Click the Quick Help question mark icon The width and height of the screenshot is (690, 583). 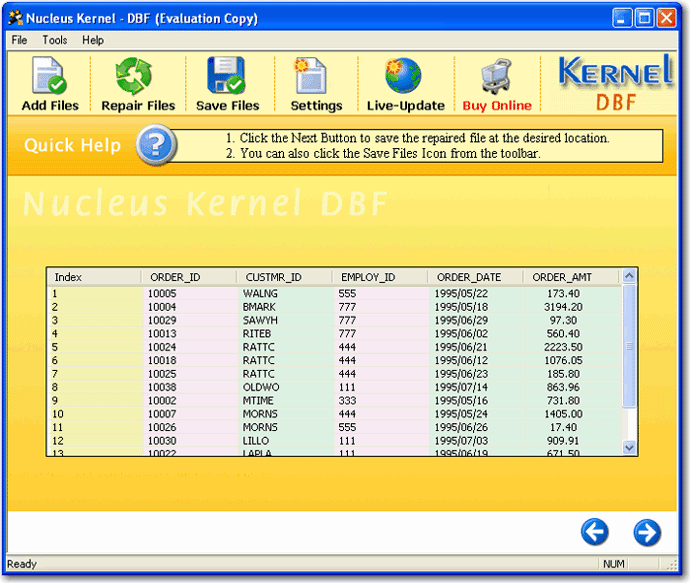pyautogui.click(x=156, y=146)
